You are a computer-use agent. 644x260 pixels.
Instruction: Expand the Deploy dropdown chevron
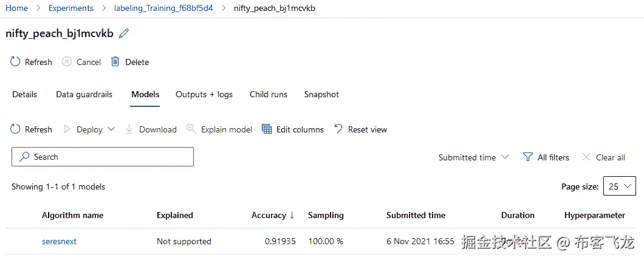(x=111, y=129)
